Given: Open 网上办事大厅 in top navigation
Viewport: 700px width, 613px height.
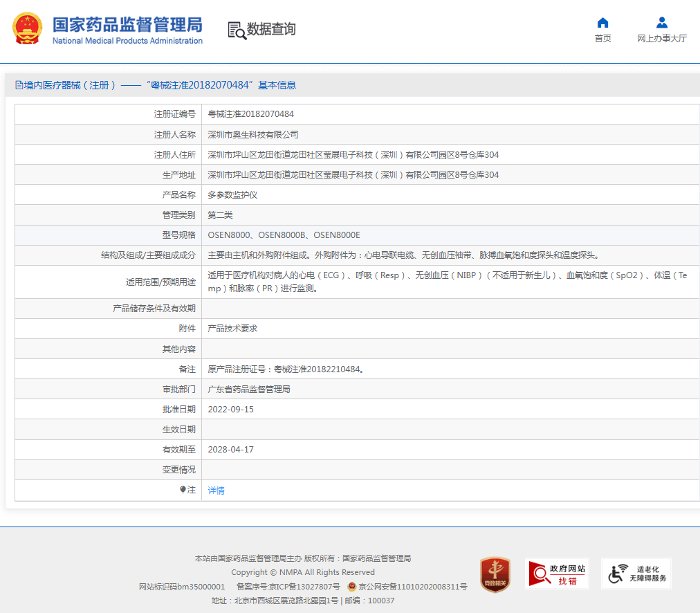Looking at the screenshot, I should point(661,39).
